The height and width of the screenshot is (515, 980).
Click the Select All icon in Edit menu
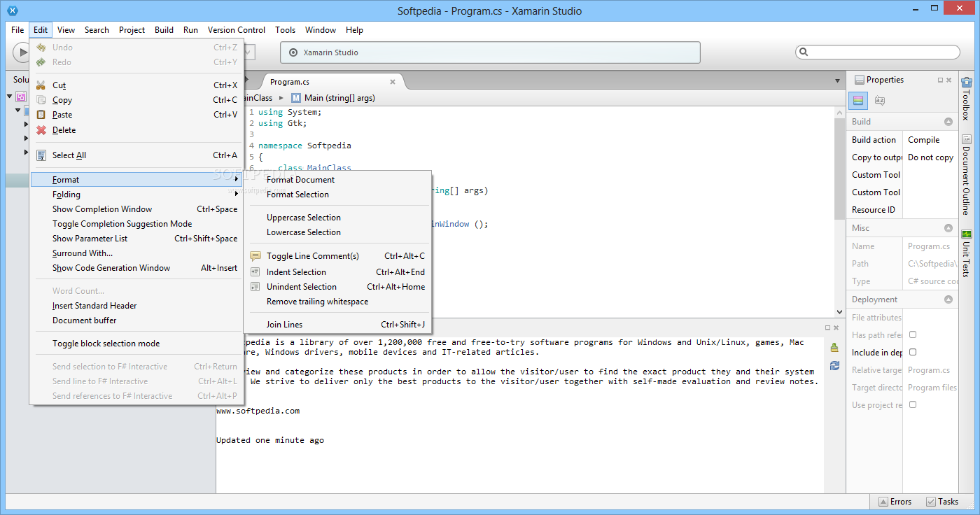[41, 155]
